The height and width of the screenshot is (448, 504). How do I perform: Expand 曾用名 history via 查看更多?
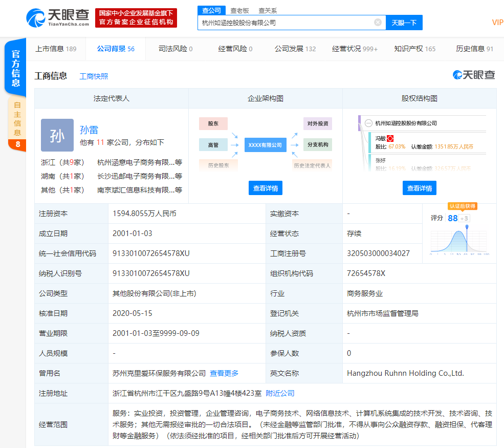coord(224,373)
